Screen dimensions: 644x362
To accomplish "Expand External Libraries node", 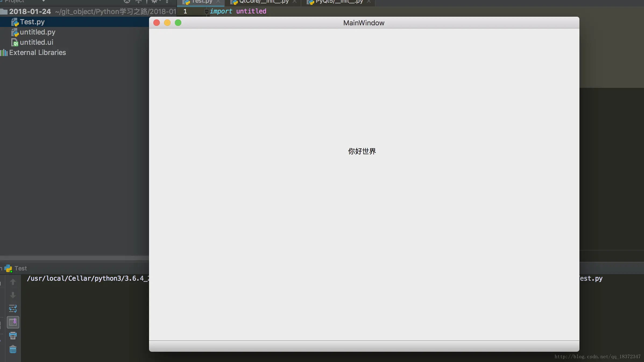I will pyautogui.click(x=37, y=53).
